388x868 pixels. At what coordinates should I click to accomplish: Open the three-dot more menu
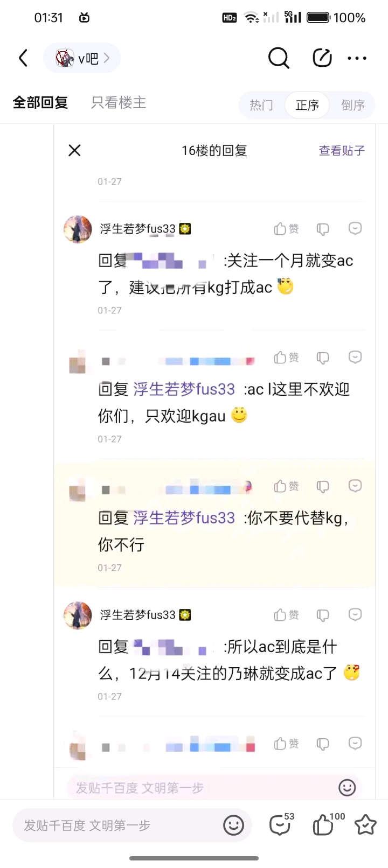coord(357,58)
